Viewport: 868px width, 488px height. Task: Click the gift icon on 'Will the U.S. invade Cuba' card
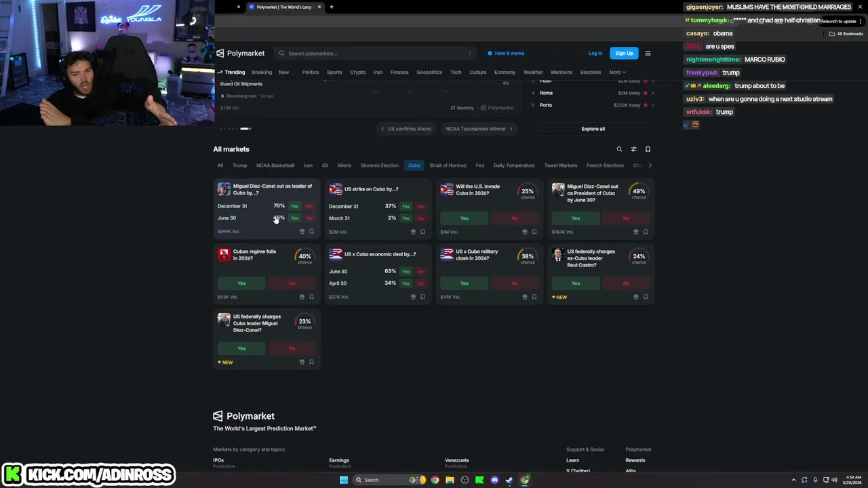pyautogui.click(x=524, y=232)
